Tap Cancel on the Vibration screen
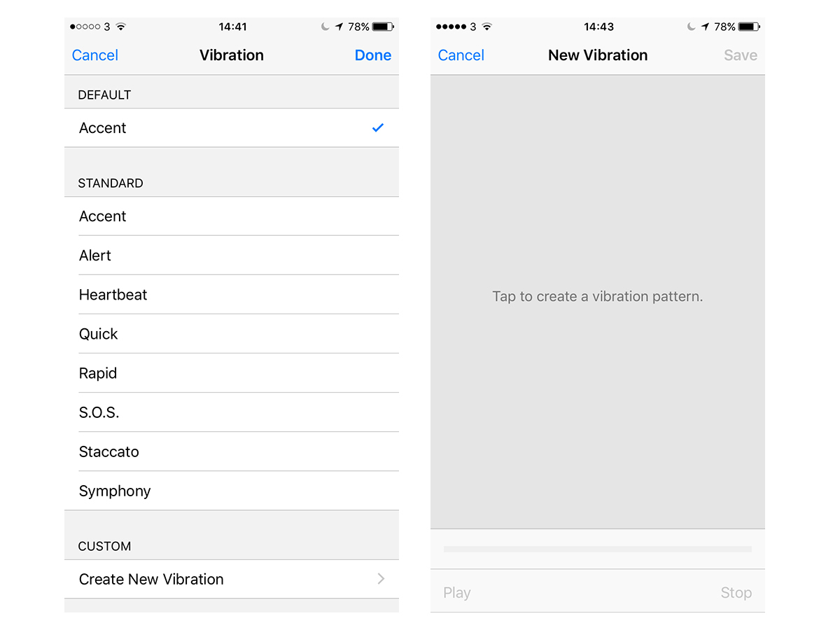This screenshot has width=840, height=630. point(95,55)
